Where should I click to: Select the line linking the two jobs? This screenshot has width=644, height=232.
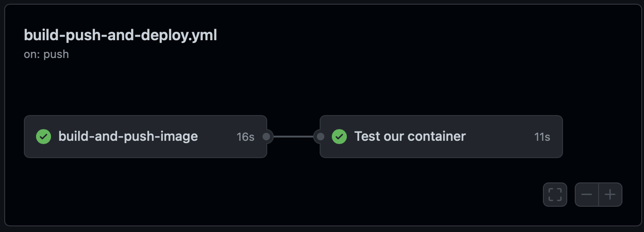[293, 137]
